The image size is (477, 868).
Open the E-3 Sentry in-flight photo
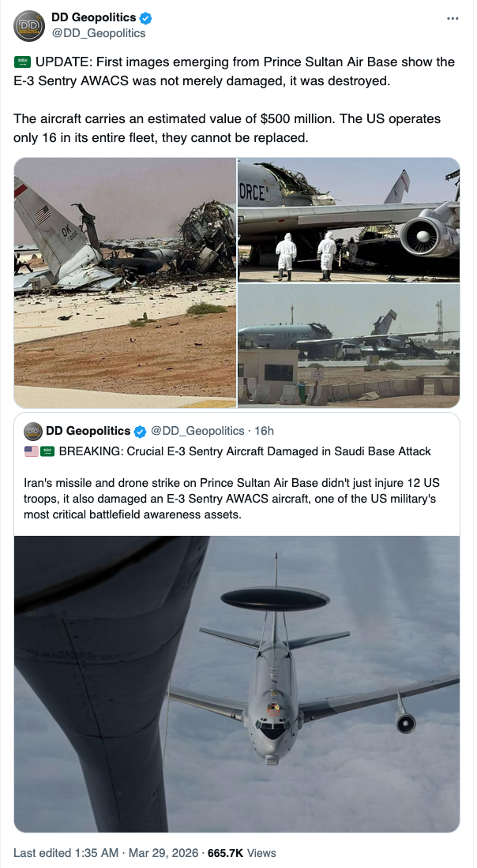click(x=237, y=683)
